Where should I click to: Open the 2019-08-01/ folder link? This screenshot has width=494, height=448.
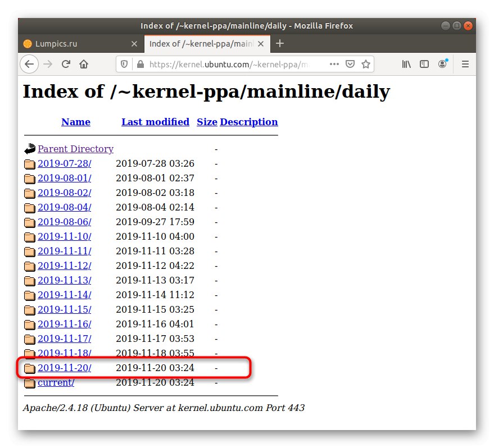[x=64, y=178]
